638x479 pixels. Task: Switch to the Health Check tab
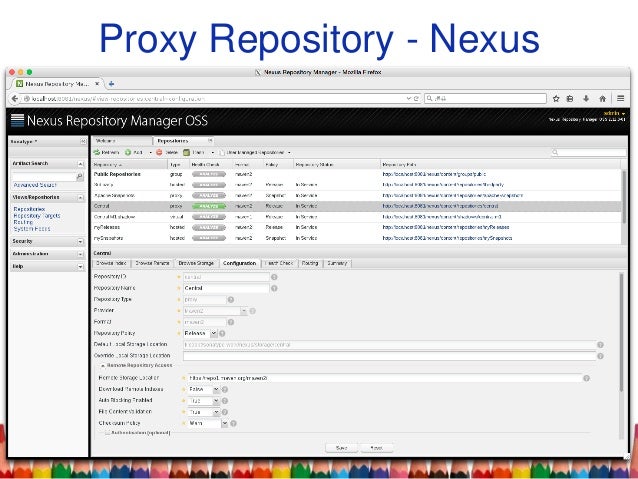click(x=279, y=263)
